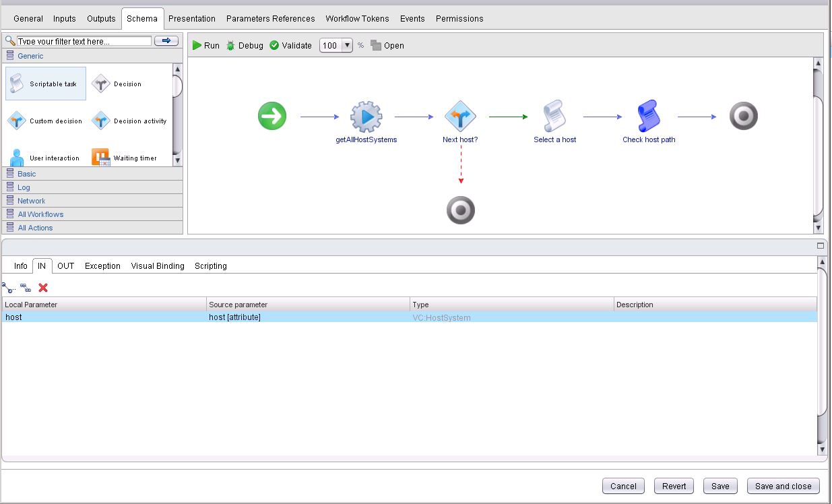Switch to the Presentation tab
This screenshot has width=832, height=504.
[x=192, y=19]
